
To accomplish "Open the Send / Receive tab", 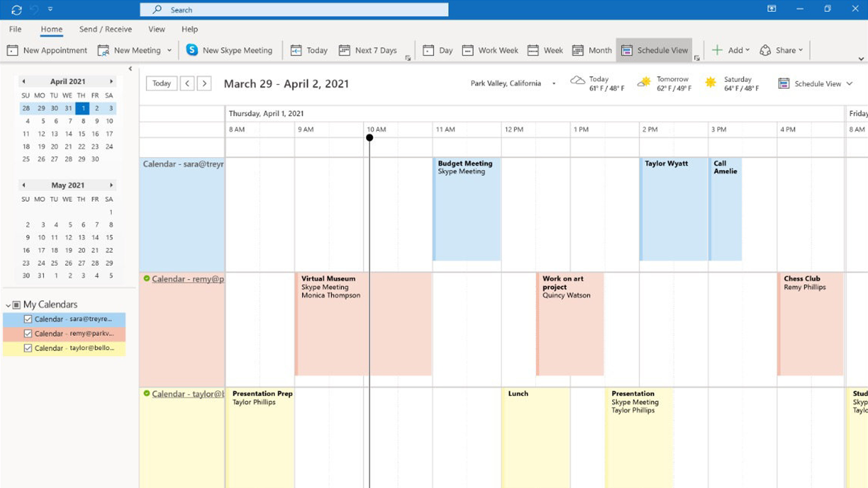I will (105, 29).
